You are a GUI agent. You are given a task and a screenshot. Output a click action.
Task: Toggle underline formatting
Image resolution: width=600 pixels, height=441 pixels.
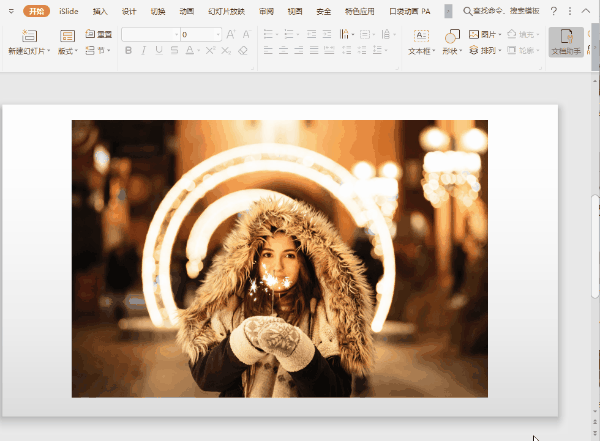(x=159, y=51)
